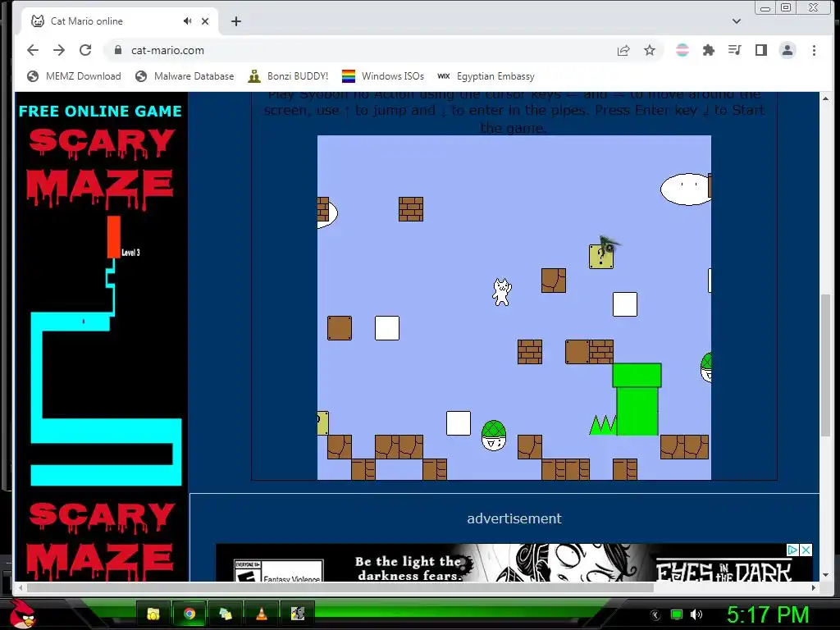This screenshot has width=840, height=630.
Task: Click the horizontal scrollbar thumb
Action: coord(340,587)
